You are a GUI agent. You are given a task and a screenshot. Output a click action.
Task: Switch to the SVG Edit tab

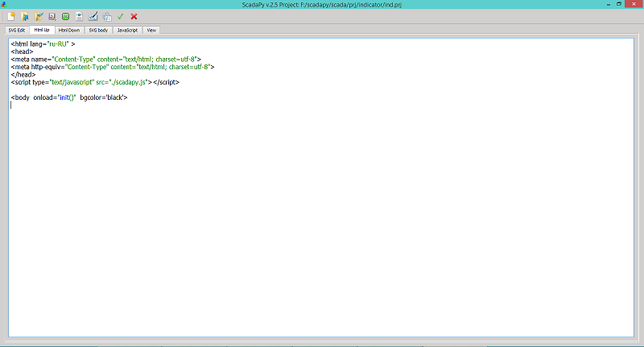point(17,30)
